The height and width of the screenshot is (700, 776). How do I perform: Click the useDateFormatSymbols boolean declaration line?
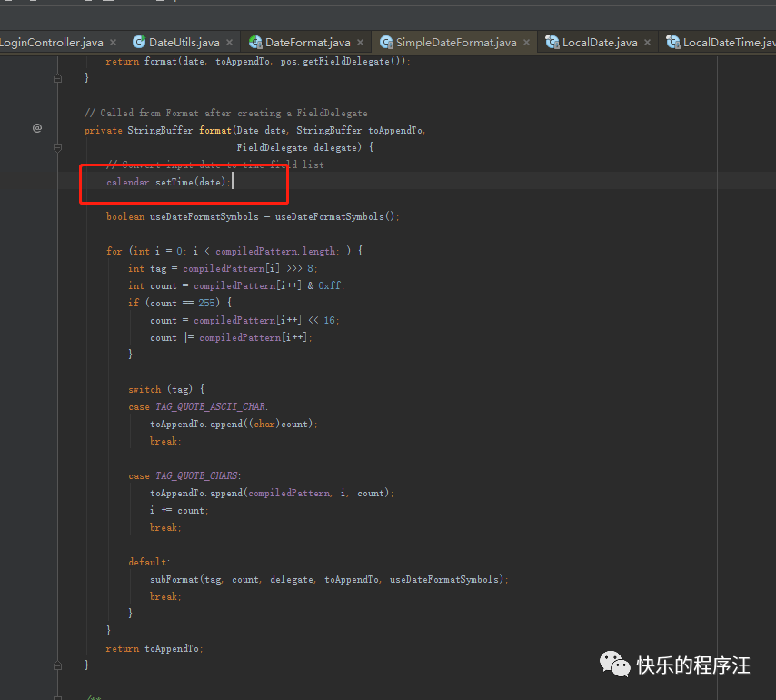click(x=253, y=217)
